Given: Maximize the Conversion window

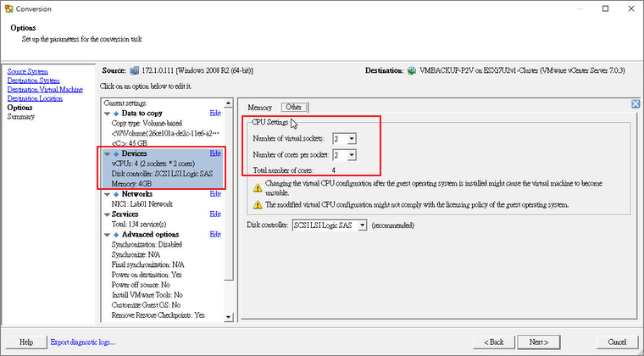Looking at the screenshot, I should click(605, 8).
